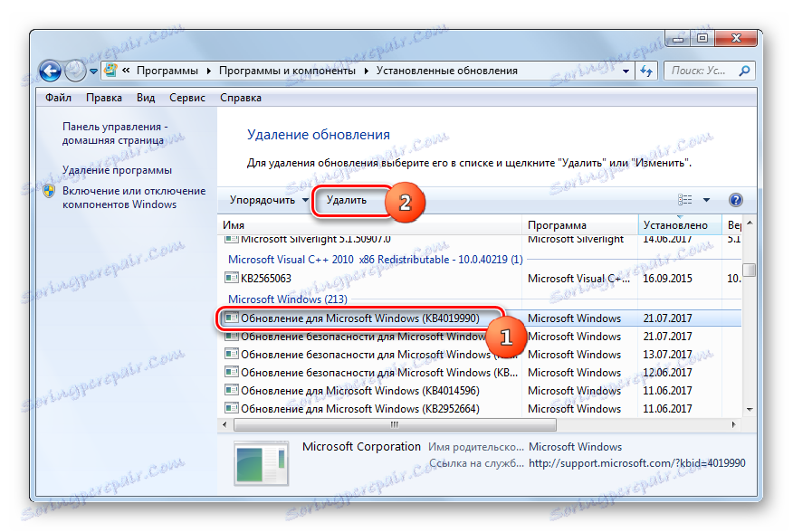
Task: Sort by the Установлено column header
Action: tap(680, 225)
